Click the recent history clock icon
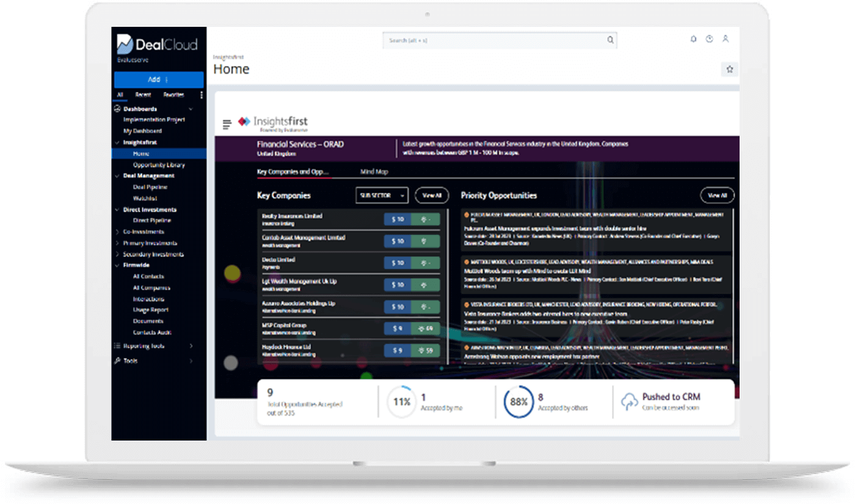855x504 pixels. (709, 38)
